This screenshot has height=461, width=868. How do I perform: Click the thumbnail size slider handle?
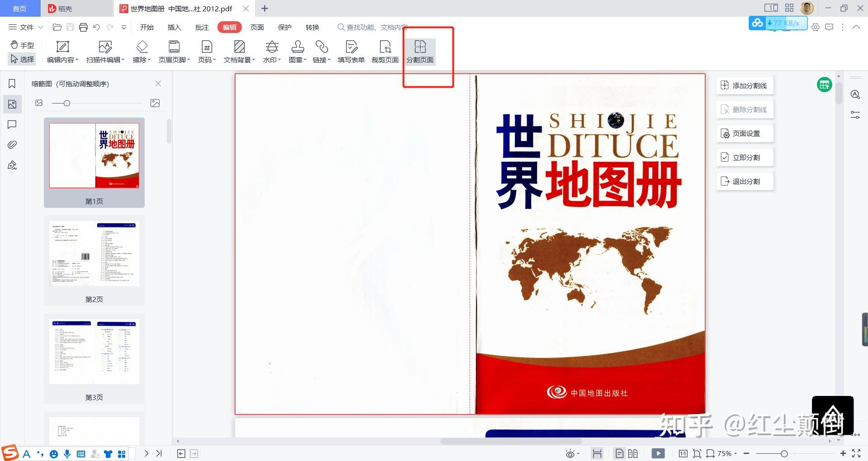[67, 103]
